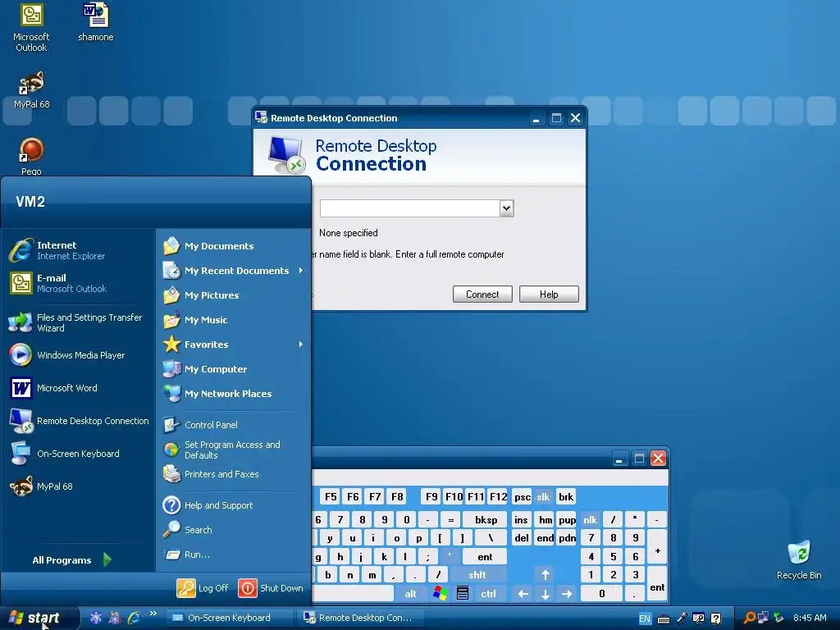
Task: Click the up arrow key on keyboard
Action: click(546, 575)
